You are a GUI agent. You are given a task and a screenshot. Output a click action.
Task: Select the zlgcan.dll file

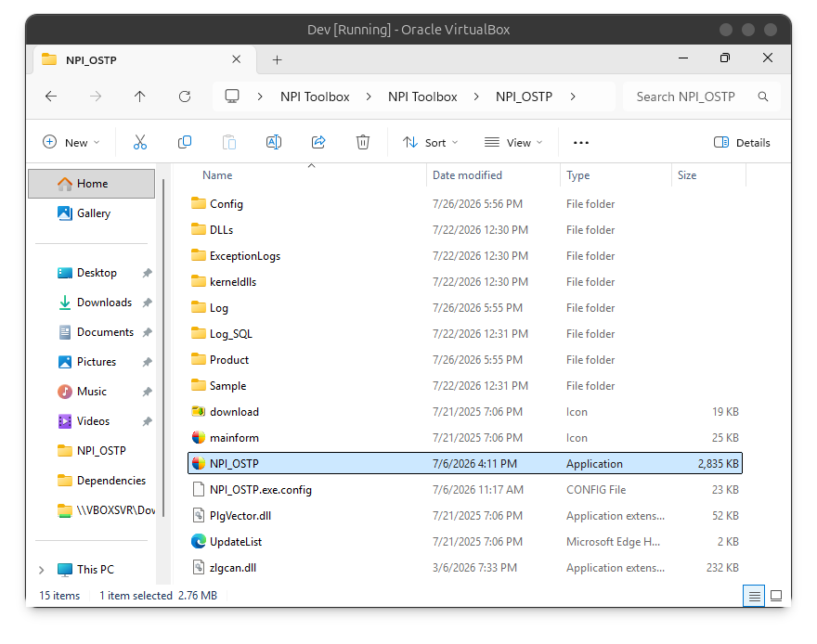(465, 568)
